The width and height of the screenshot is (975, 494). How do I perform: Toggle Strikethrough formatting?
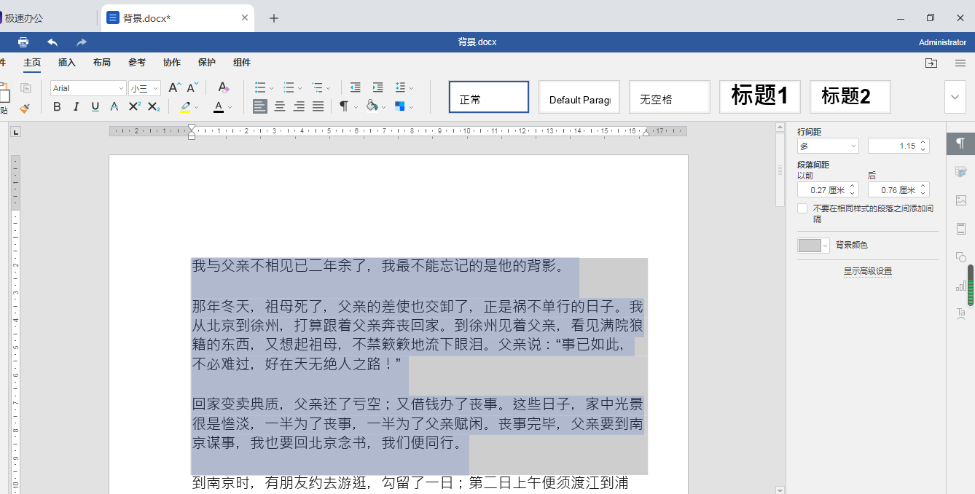pos(114,107)
